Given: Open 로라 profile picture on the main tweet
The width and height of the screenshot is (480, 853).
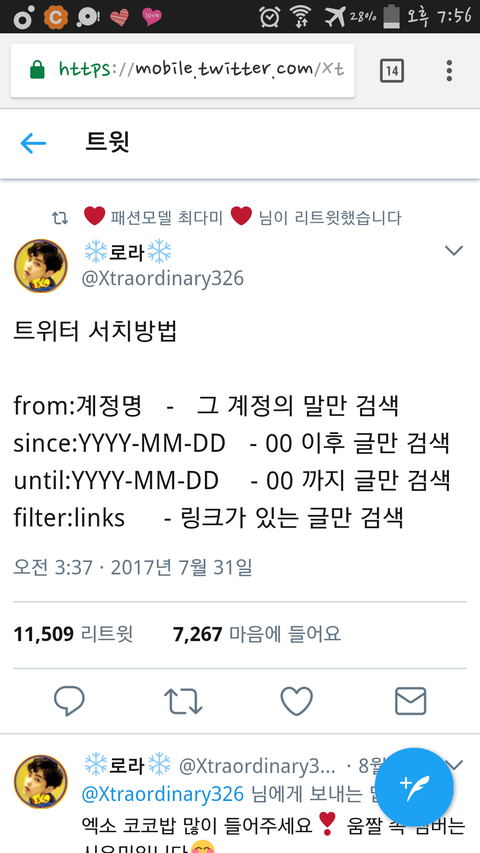Looking at the screenshot, I should [41, 266].
